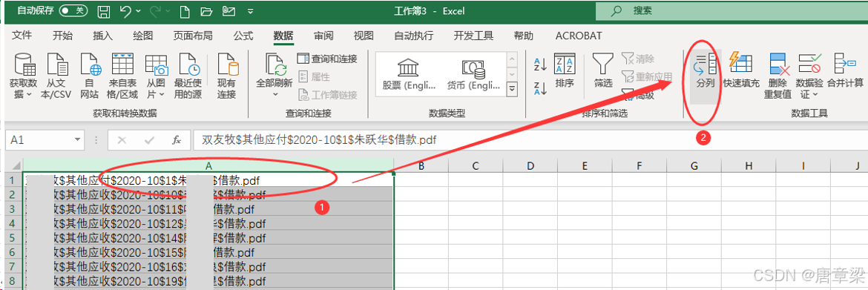Open the 从图片 dropdown
Screen dimensions: 868x290
156,76
